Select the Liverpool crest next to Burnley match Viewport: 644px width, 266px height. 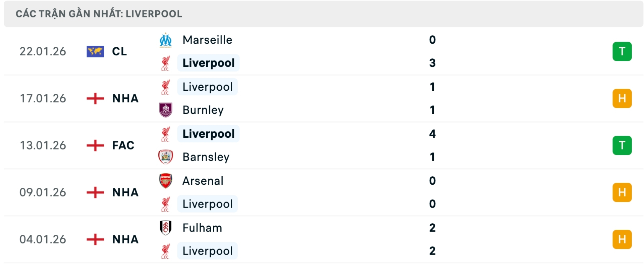pyautogui.click(x=166, y=87)
